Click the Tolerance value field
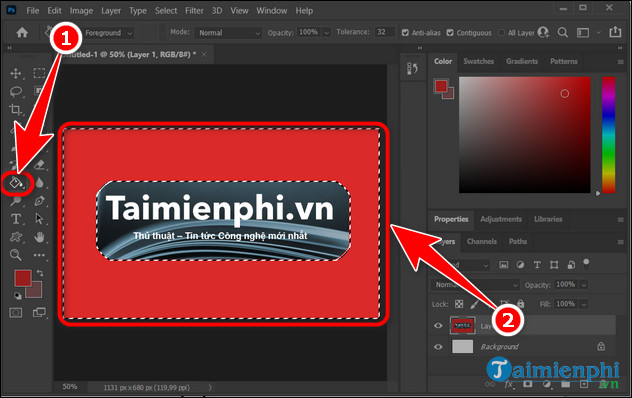The height and width of the screenshot is (398, 632). (x=384, y=32)
